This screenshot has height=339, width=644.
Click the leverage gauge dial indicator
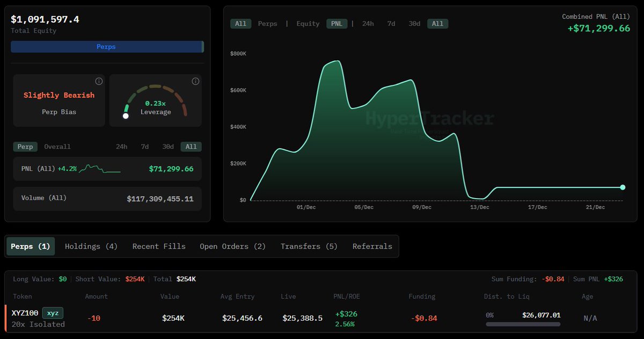[126, 116]
